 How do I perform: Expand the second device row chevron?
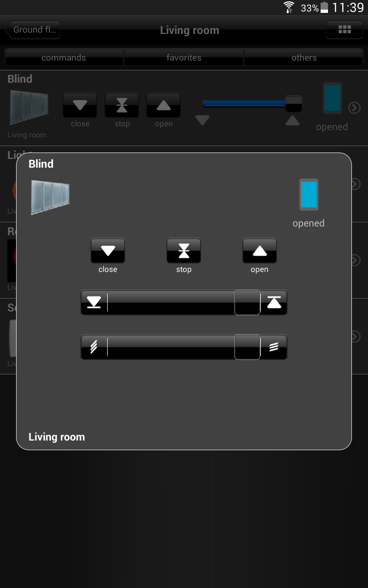click(x=355, y=184)
